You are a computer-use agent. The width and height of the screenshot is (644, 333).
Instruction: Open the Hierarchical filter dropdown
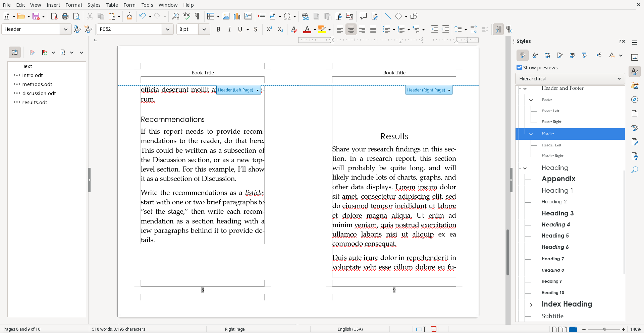pos(570,79)
